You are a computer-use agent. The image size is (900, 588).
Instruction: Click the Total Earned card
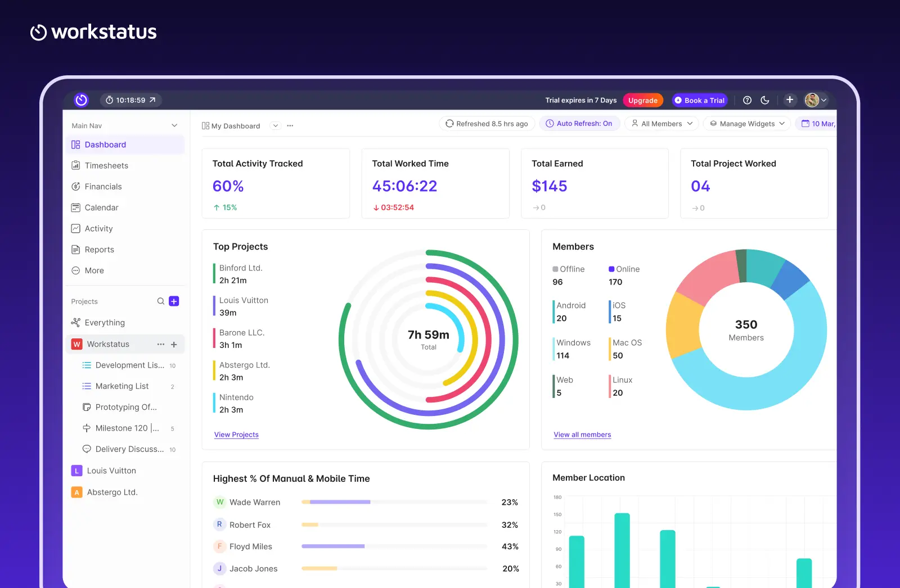pyautogui.click(x=595, y=183)
